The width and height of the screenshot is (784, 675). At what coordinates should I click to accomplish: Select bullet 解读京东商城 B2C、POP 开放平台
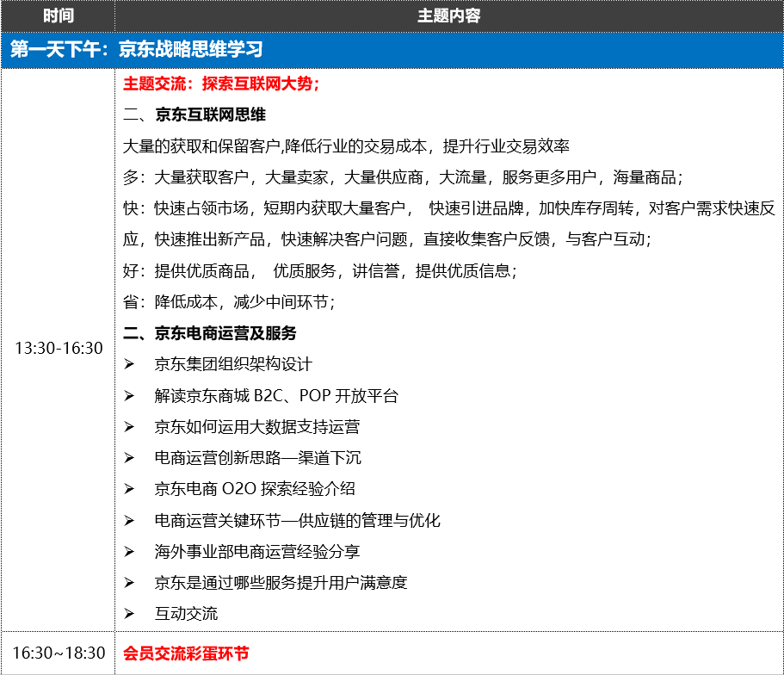point(276,396)
